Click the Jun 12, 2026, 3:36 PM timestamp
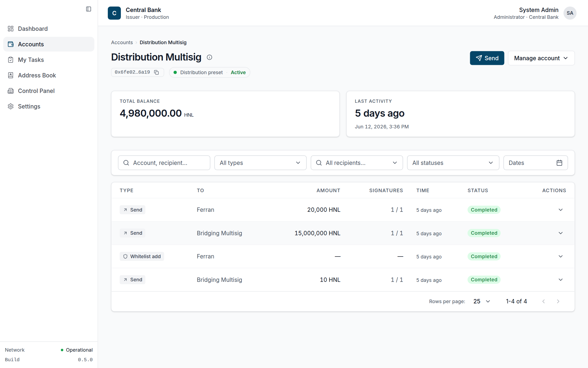The image size is (588, 368). click(x=382, y=126)
